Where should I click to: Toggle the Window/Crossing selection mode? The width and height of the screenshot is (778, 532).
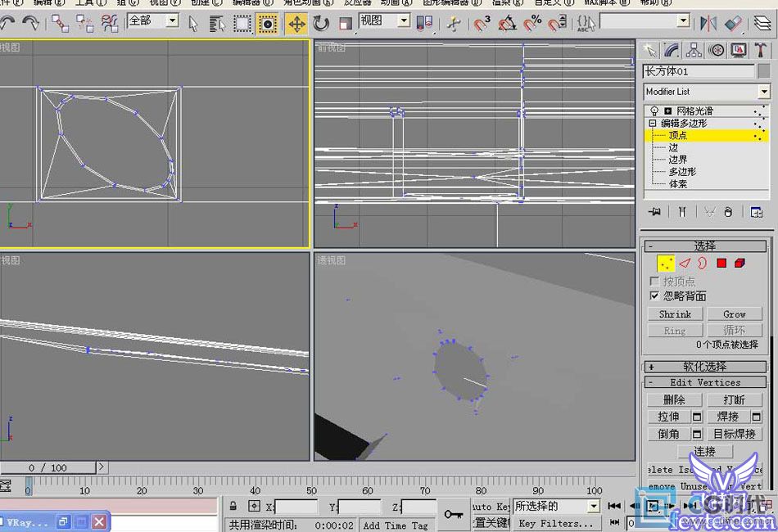point(268,23)
